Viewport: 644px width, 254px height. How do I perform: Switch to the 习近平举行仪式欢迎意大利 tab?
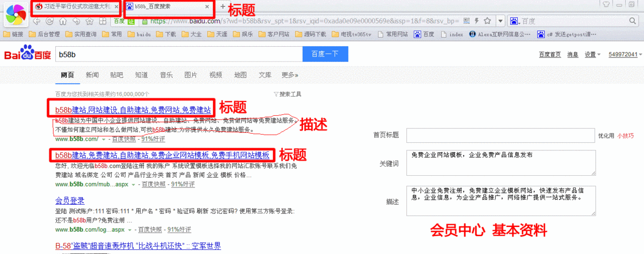click(76, 7)
